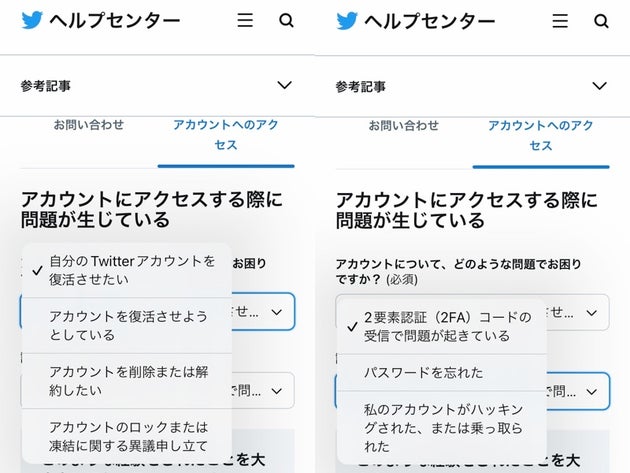
Task: Choose アカウントを復活させようとしている option
Action: click(x=127, y=326)
